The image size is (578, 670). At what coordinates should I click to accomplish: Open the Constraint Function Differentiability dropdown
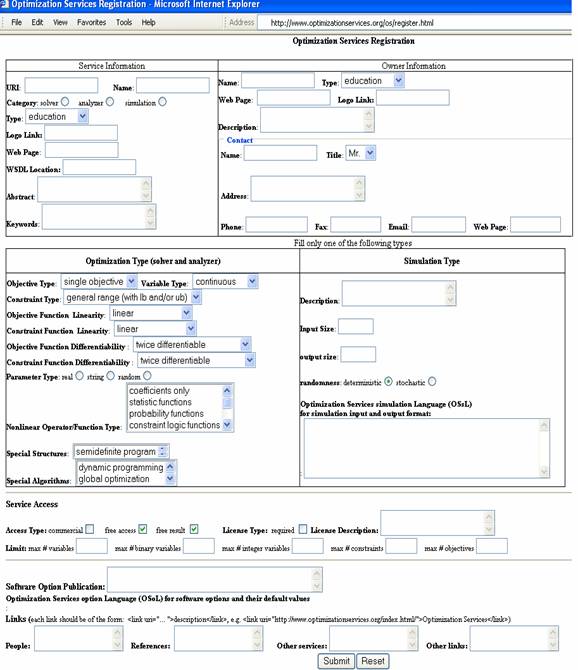point(197,361)
